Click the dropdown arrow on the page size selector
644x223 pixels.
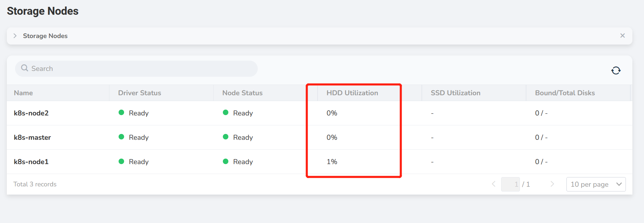click(619, 184)
